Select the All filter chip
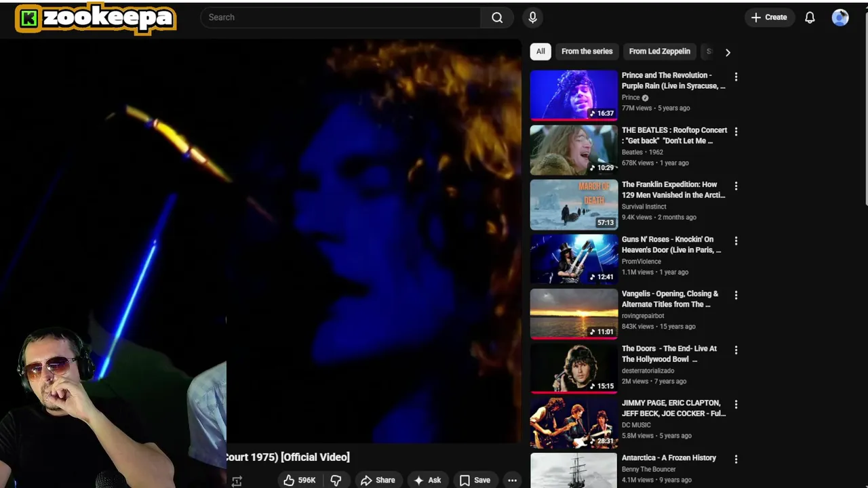This screenshot has height=488, width=868. coord(540,52)
